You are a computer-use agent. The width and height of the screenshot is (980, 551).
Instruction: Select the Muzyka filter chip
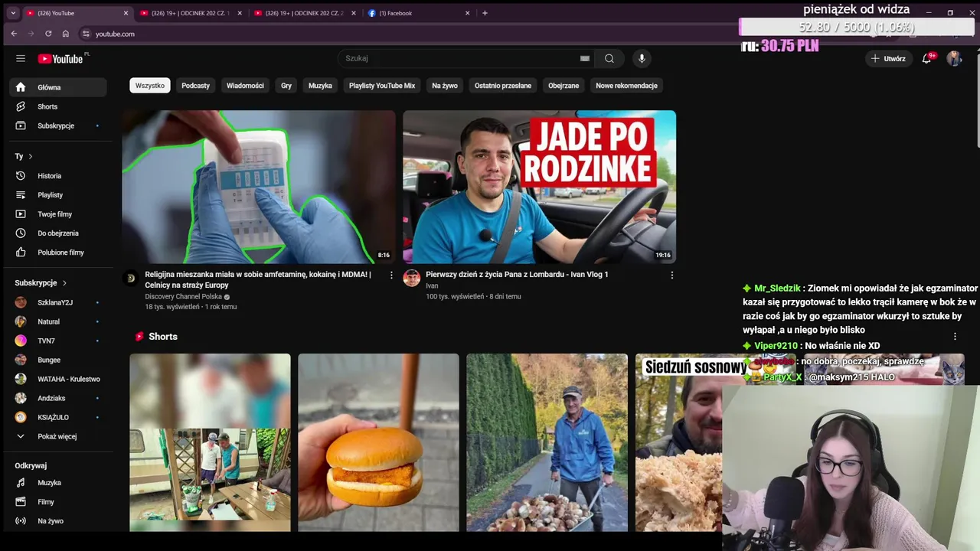pyautogui.click(x=320, y=86)
